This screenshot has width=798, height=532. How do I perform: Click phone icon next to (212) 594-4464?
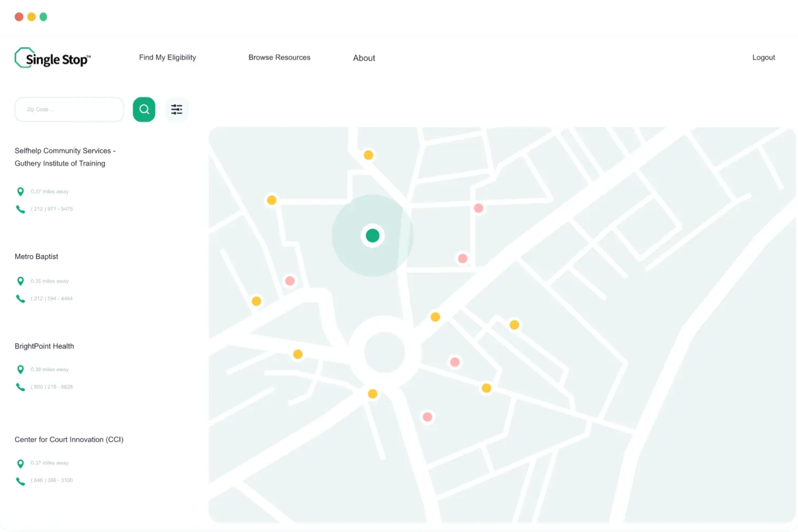(x=20, y=299)
